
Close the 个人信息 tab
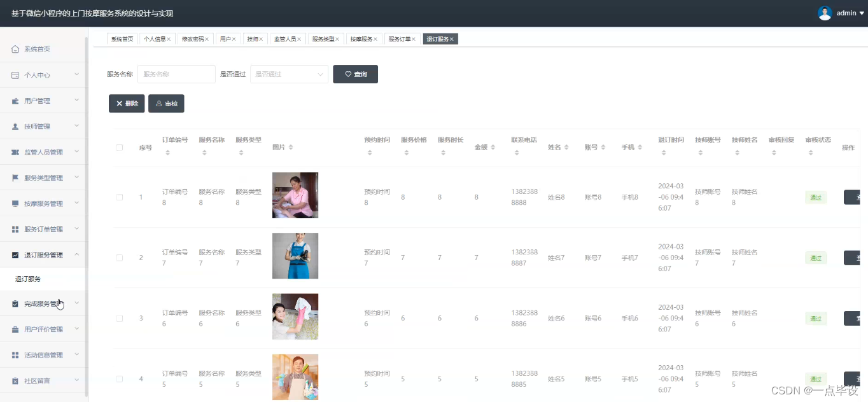(170, 39)
